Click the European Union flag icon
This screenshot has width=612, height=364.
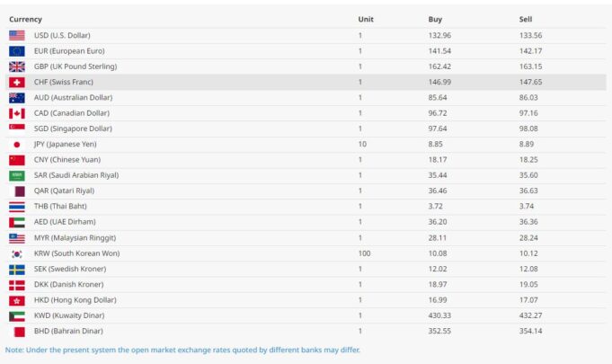point(17,51)
